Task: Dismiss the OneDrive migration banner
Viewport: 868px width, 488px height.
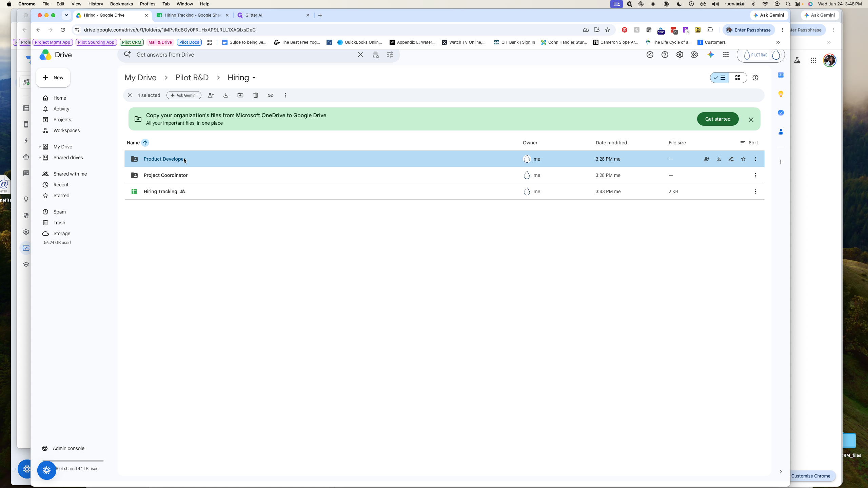Action: point(751,119)
